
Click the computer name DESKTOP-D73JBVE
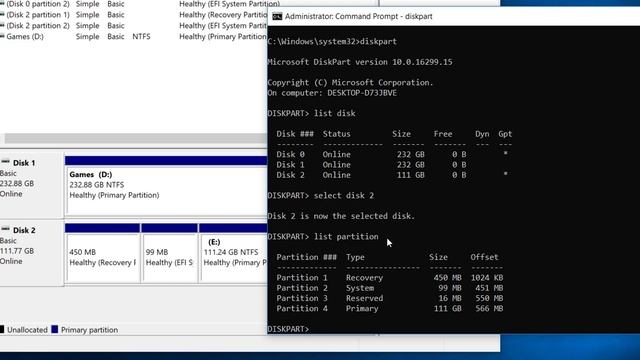(x=362, y=93)
